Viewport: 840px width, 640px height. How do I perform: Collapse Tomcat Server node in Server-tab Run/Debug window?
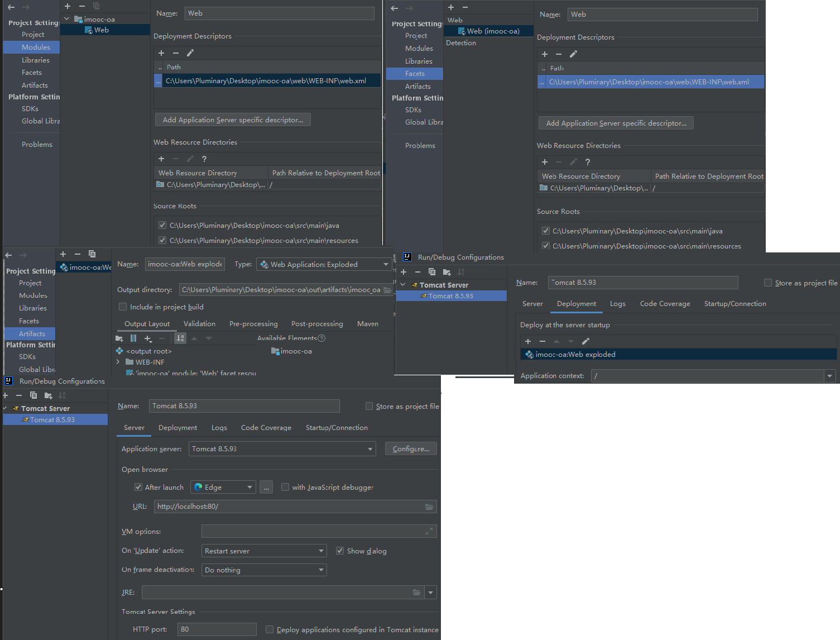pos(5,408)
